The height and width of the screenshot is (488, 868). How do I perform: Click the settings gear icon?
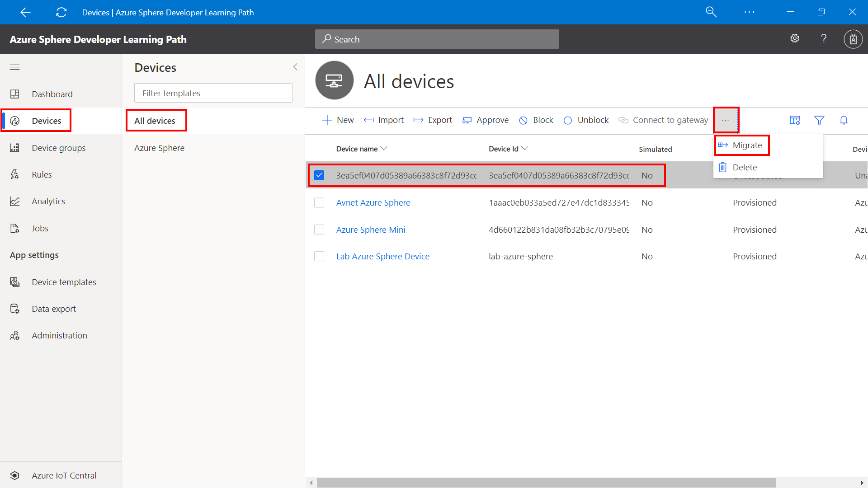pyautogui.click(x=795, y=38)
